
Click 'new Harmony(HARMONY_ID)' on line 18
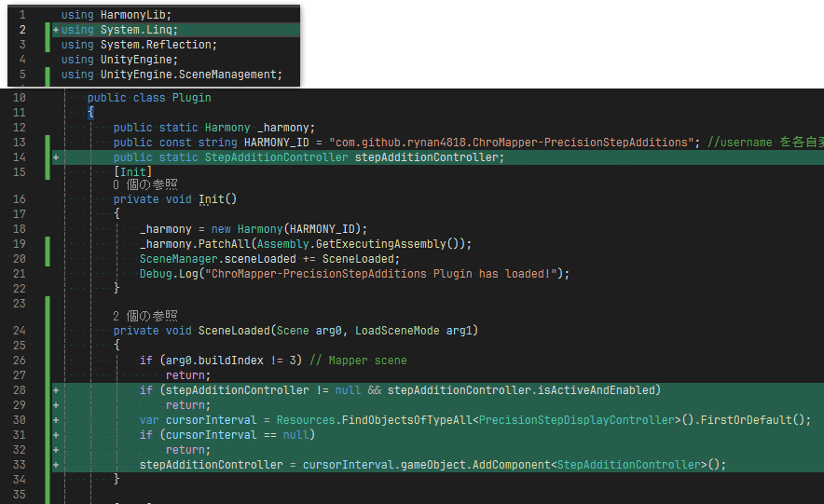[286, 229]
